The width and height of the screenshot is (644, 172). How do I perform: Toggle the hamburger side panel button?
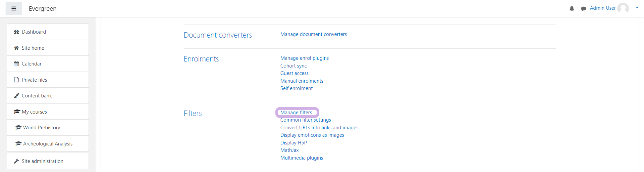tap(14, 8)
